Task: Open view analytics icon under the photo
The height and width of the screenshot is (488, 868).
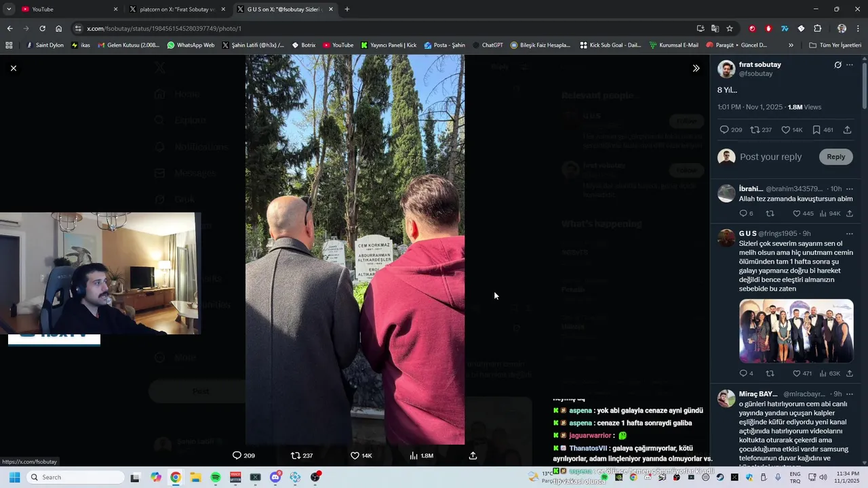Action: pyautogui.click(x=414, y=455)
